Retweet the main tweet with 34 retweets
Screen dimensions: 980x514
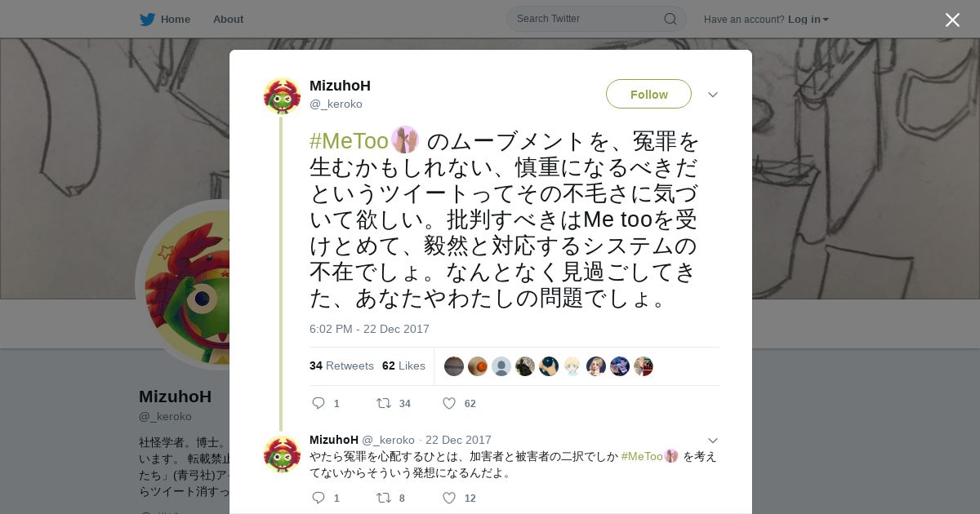pos(383,403)
